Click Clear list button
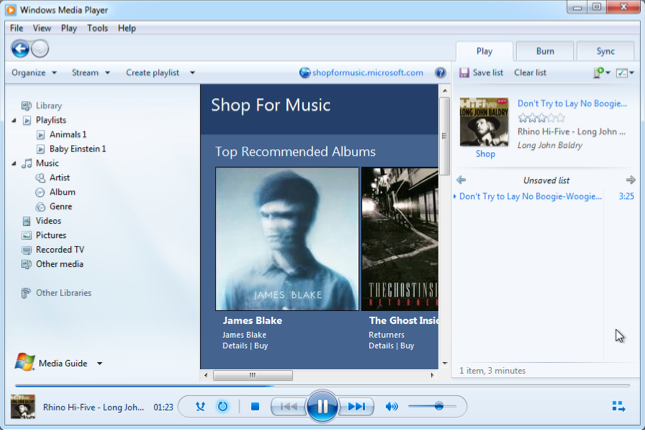 [x=530, y=73]
